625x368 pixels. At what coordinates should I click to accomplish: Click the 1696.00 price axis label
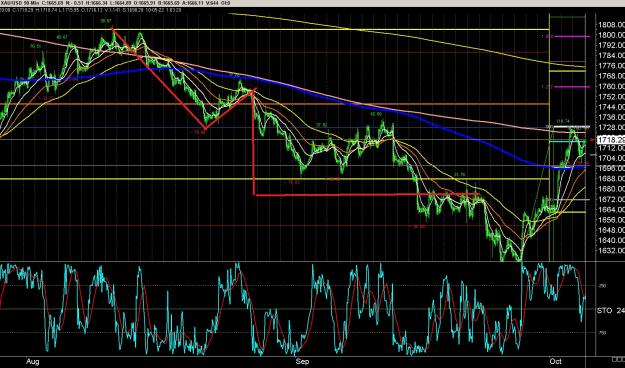[611, 168]
